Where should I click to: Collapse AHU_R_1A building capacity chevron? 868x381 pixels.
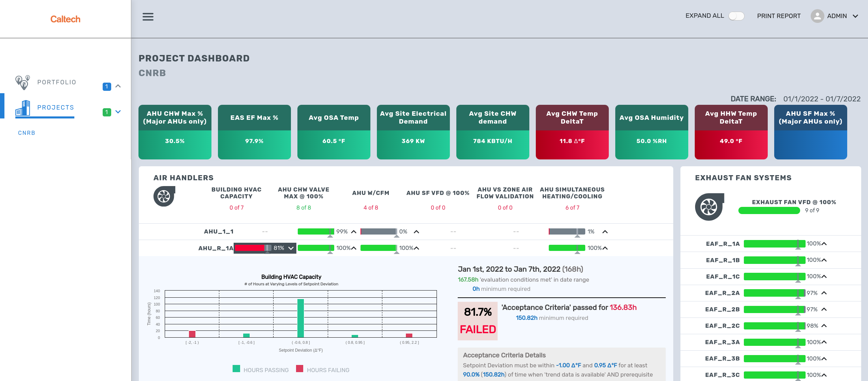coord(291,248)
